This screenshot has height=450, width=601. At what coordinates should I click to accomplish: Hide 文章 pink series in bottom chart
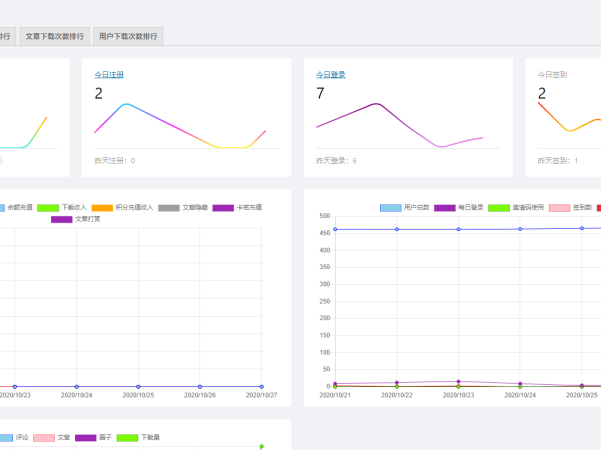44,438
